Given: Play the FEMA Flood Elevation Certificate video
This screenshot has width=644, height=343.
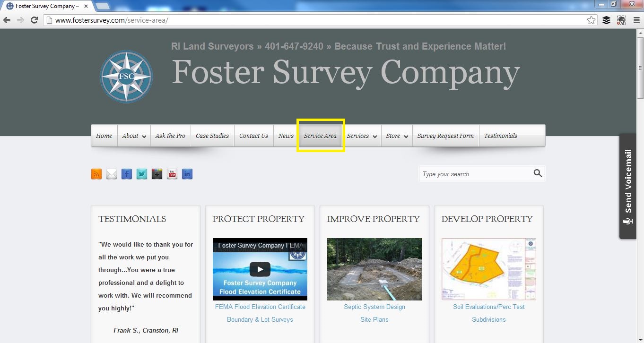Looking at the screenshot, I should tap(260, 269).
